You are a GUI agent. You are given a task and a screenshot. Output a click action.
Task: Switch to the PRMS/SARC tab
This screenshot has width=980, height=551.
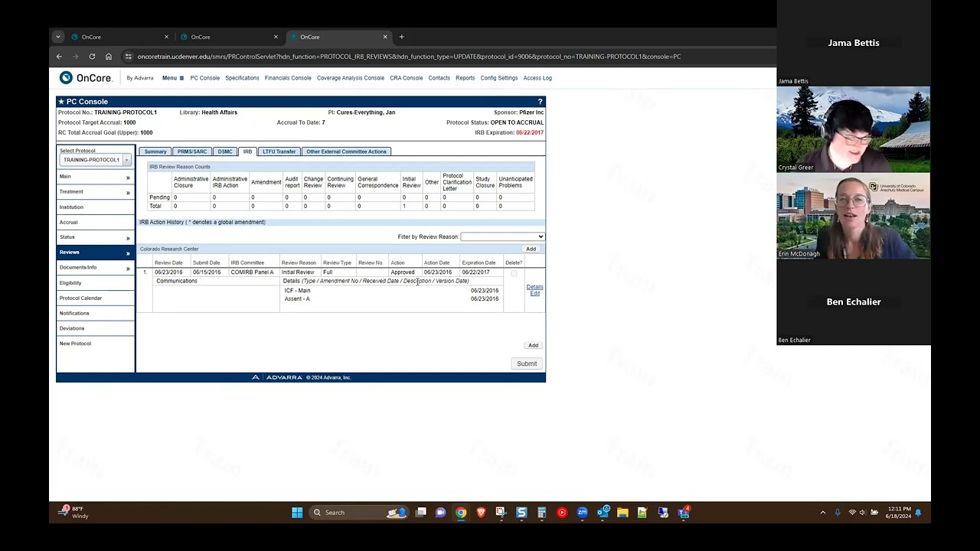[x=192, y=152]
